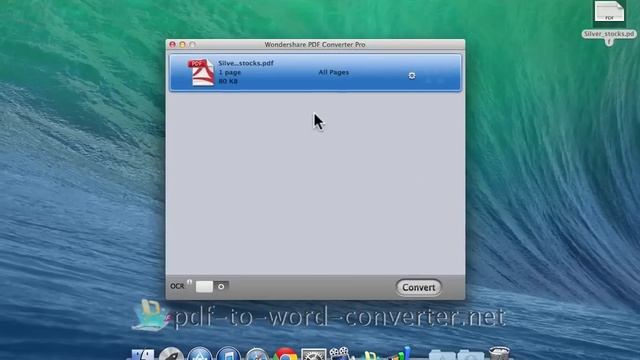Click the All Pages page range
640x360 pixels.
coord(333,72)
